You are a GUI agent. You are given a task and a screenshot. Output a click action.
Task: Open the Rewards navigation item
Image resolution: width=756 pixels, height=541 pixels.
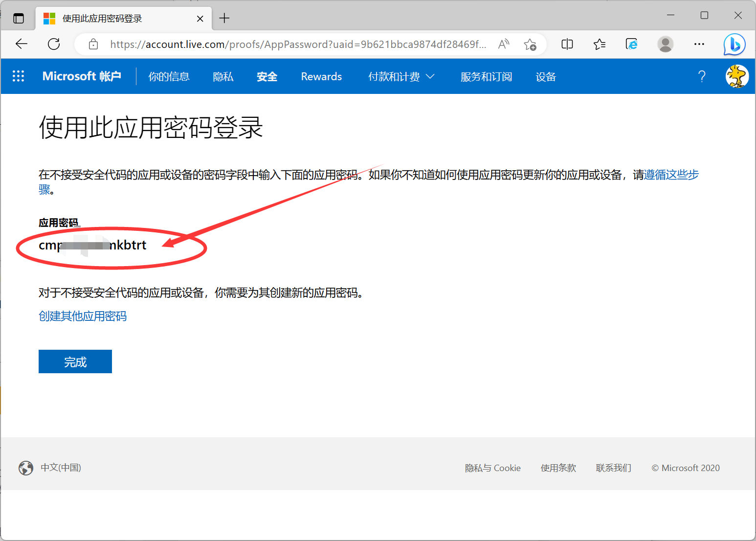[321, 77]
